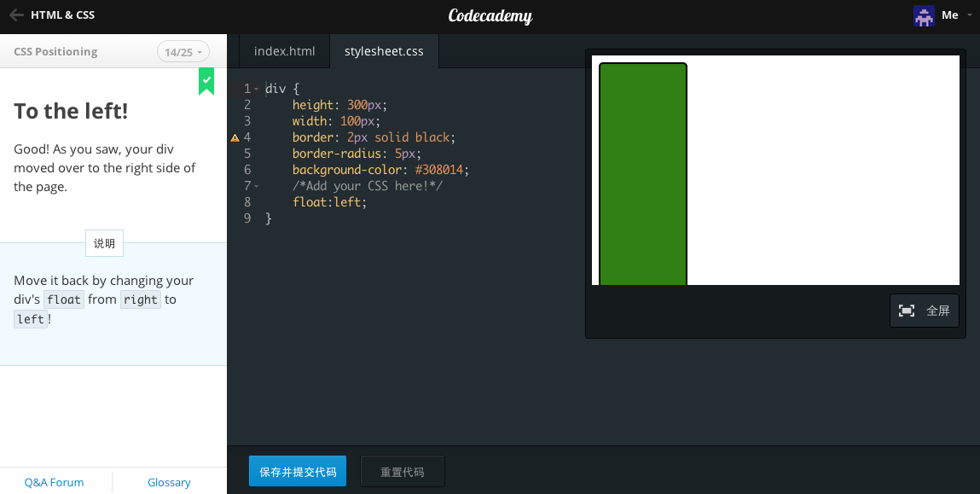Click the Codecademy logo
980x494 pixels.
(490, 15)
